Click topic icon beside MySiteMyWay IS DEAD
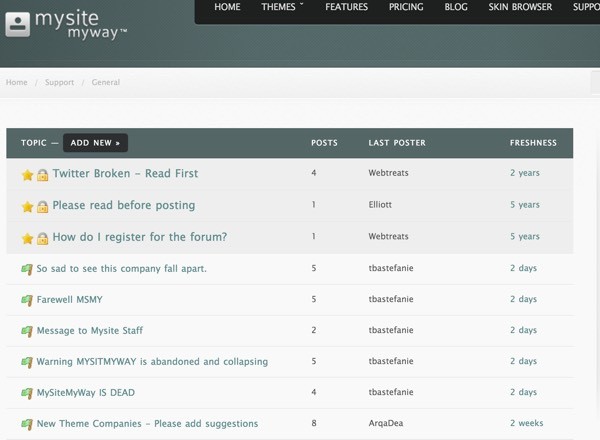Screen dimensions: 600x440 27,393
